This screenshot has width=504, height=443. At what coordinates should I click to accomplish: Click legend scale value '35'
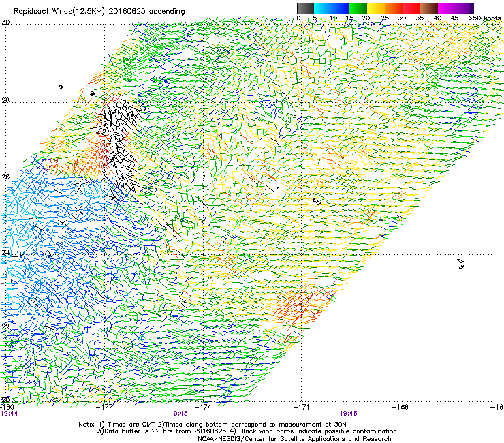tap(420, 18)
